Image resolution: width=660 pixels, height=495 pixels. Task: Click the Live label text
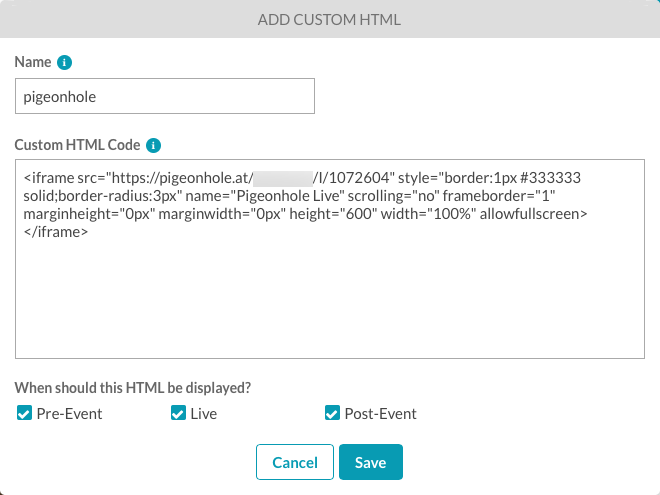[x=204, y=414]
